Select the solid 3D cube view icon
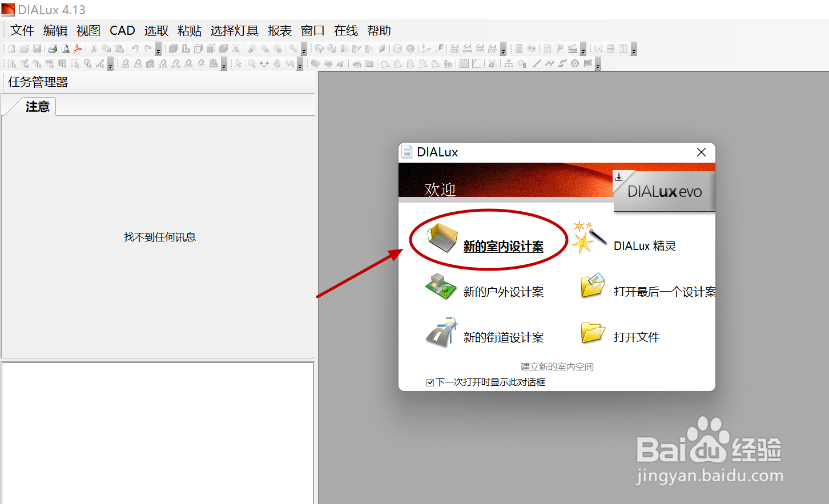Image resolution: width=829 pixels, height=504 pixels. click(173, 49)
